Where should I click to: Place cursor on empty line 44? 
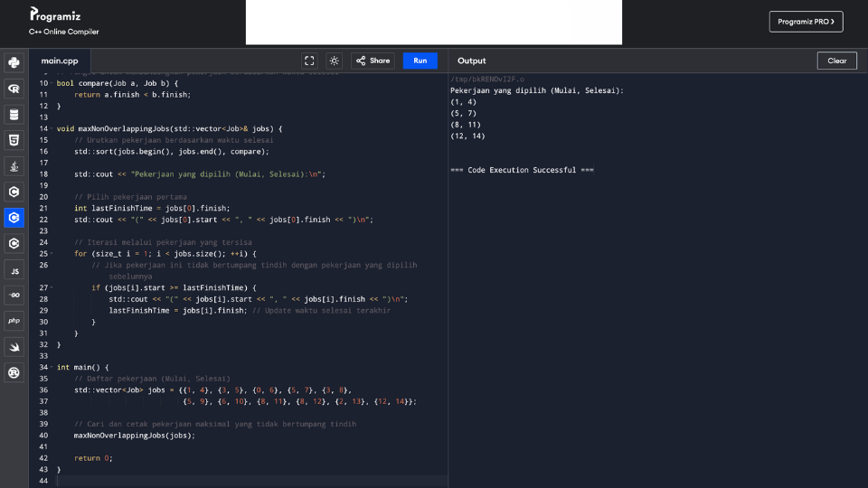[x=252, y=481]
